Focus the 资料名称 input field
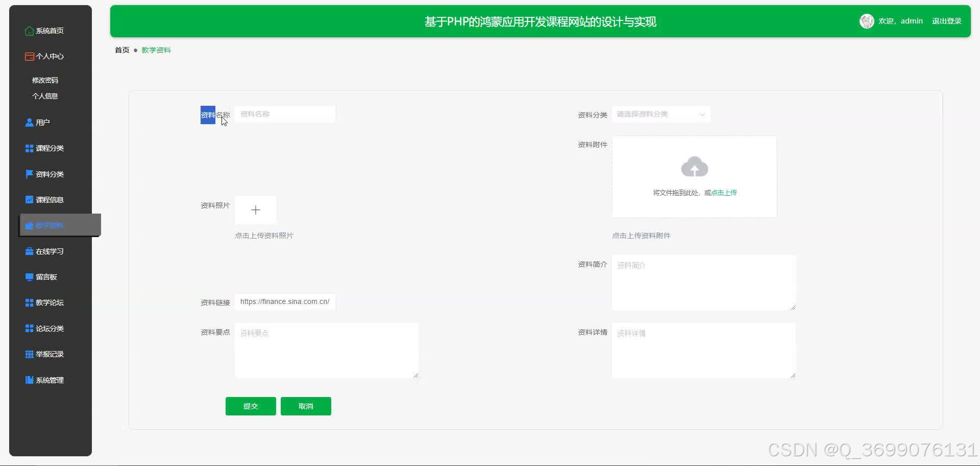Screen dimensions: 980x466 click(285, 114)
